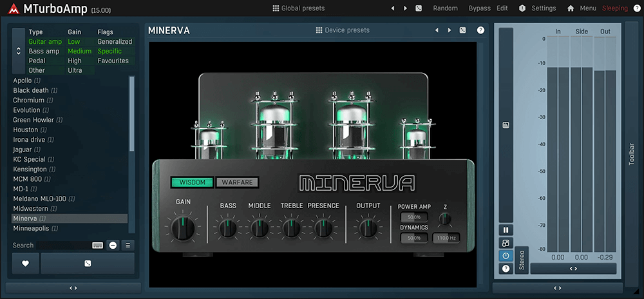
Task: Click the global preset dice icon
Action: [419, 8]
